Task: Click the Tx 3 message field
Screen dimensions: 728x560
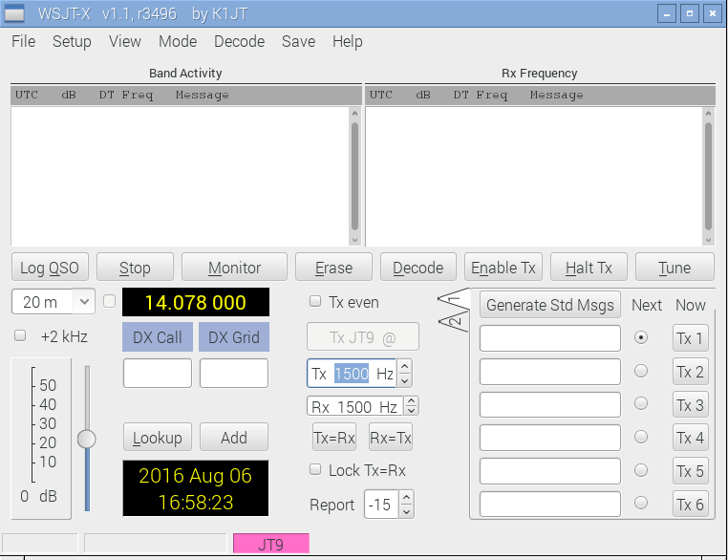Action: point(550,405)
